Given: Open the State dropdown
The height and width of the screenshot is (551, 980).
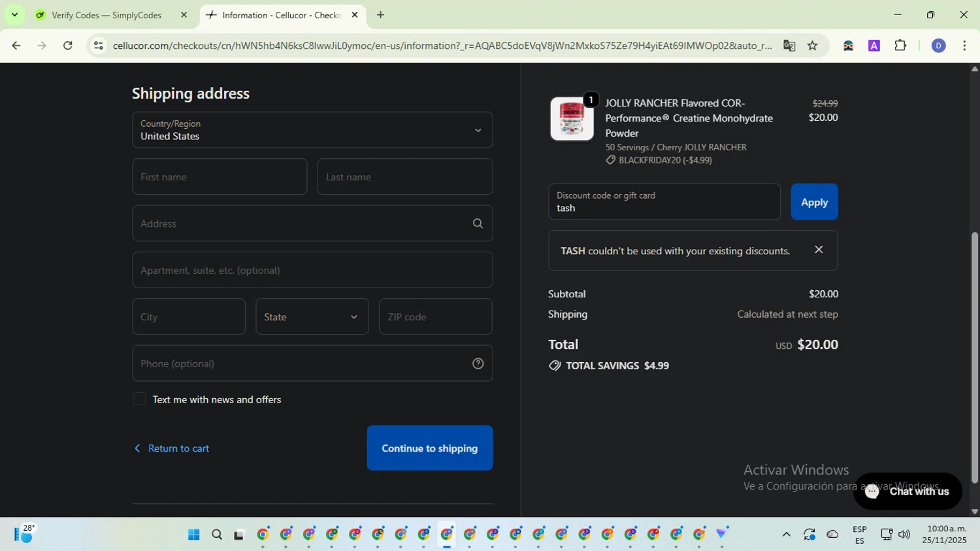Looking at the screenshot, I should (x=312, y=316).
